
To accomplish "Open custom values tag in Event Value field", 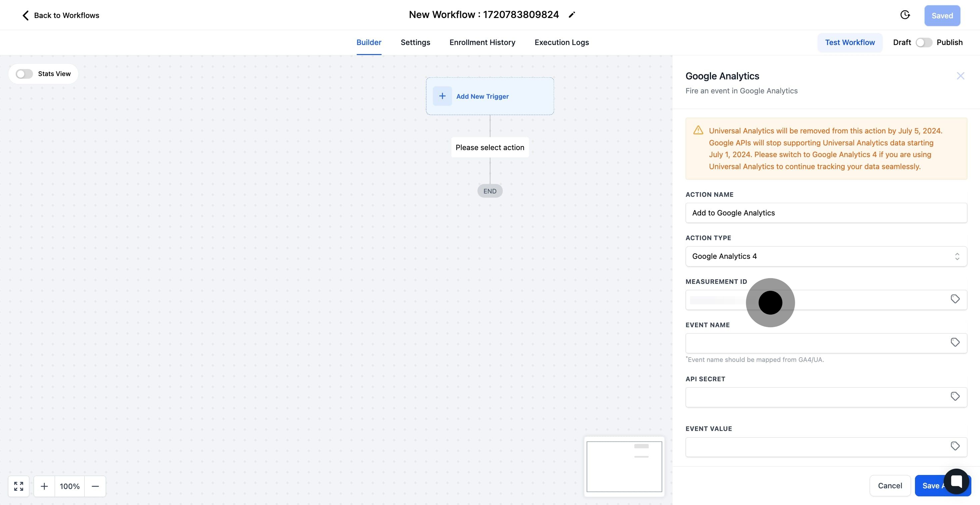I will point(955,446).
